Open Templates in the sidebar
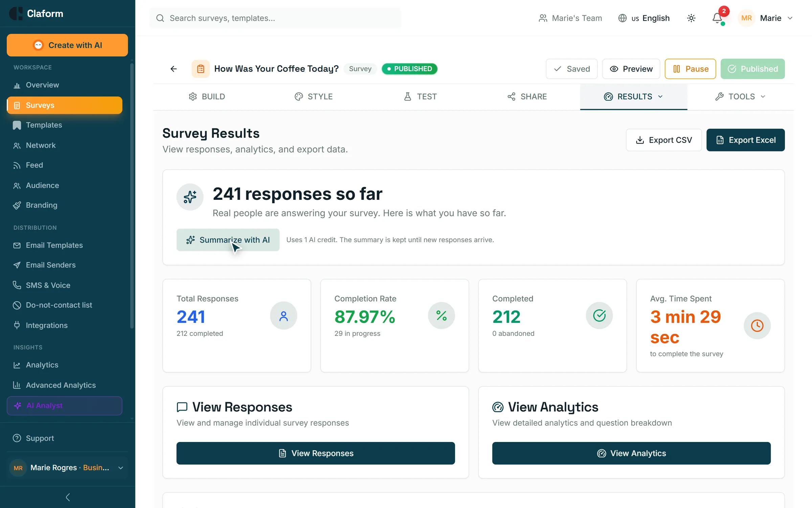The image size is (812, 508). [64, 125]
